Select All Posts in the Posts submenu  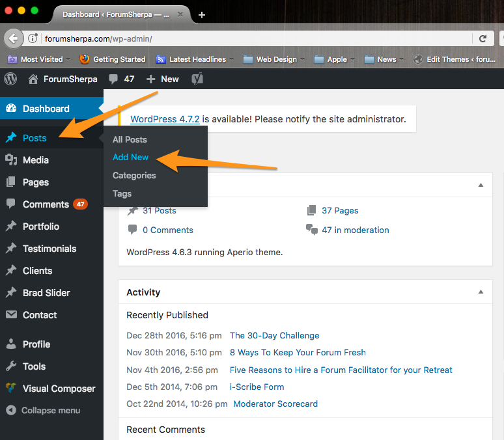click(130, 139)
